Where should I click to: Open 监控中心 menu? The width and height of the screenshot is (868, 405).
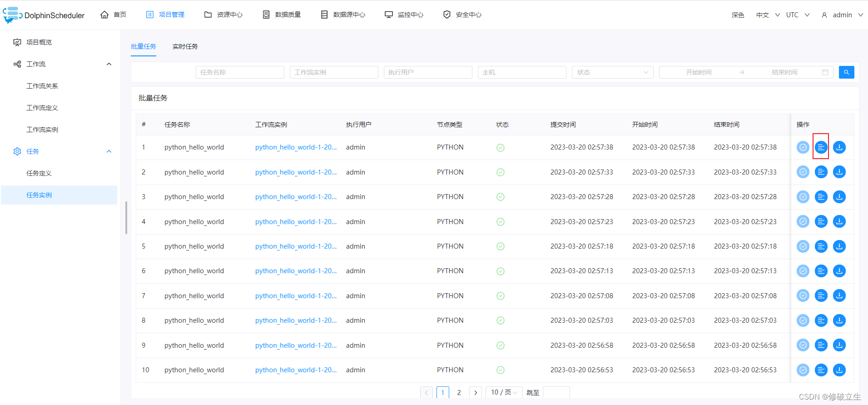[x=404, y=15]
